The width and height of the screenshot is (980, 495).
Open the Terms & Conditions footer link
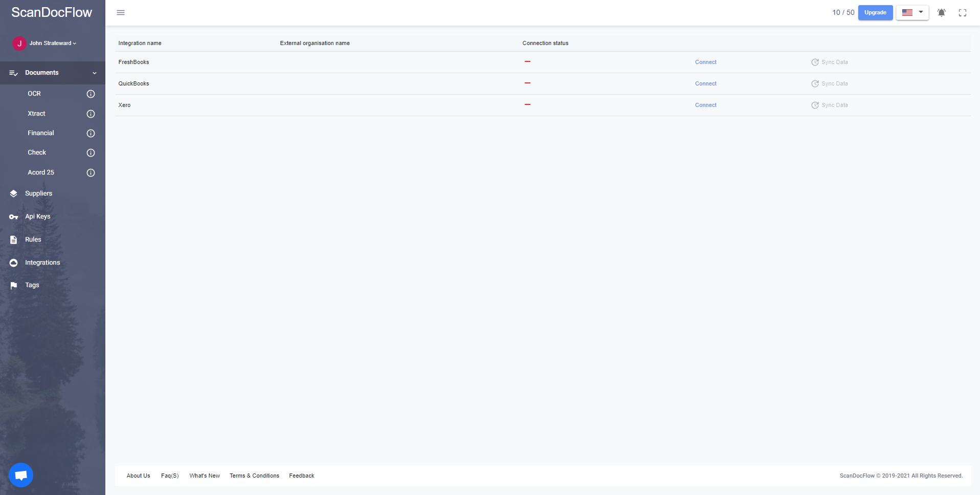tap(254, 476)
